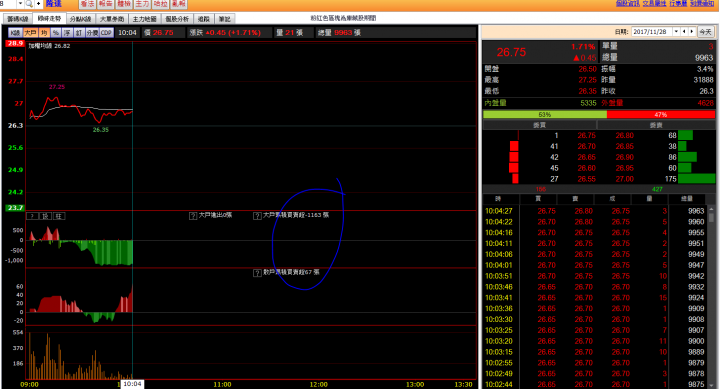Image resolution: width=720 pixels, height=389 pixels.
Task: Click the 今天 today button
Action: (705, 32)
